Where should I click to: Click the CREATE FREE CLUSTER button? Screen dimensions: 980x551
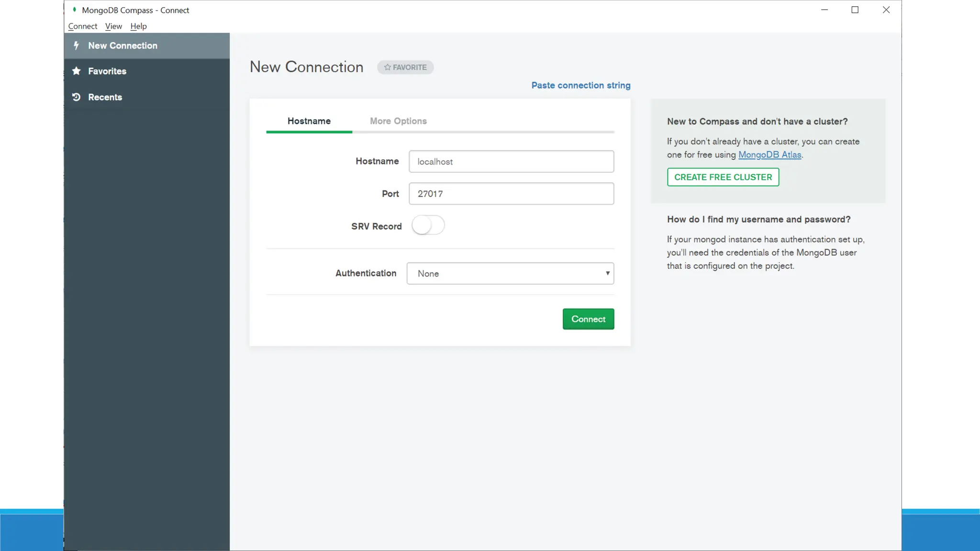pos(723,177)
